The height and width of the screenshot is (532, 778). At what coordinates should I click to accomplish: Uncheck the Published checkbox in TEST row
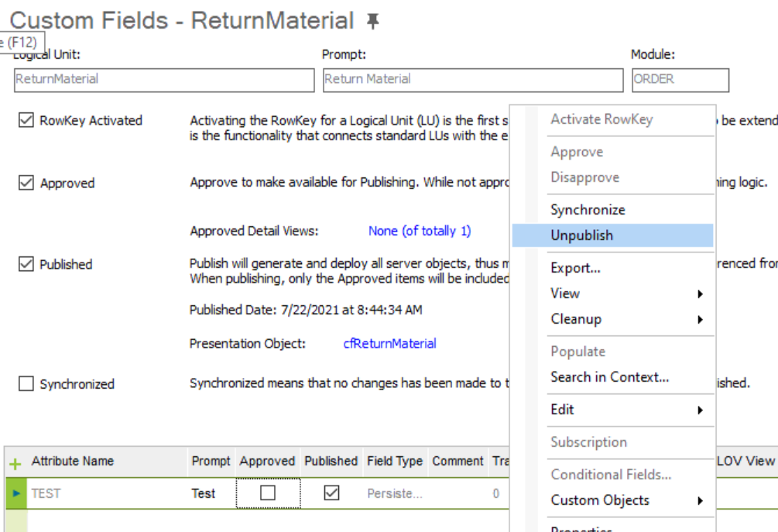point(331,493)
